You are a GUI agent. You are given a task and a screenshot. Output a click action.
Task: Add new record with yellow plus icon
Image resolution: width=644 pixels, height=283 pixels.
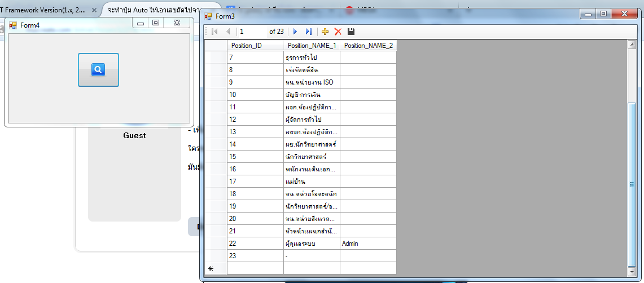coord(325,32)
